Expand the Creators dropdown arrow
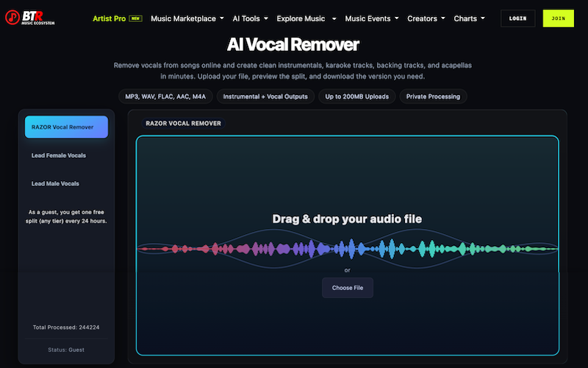 click(443, 18)
